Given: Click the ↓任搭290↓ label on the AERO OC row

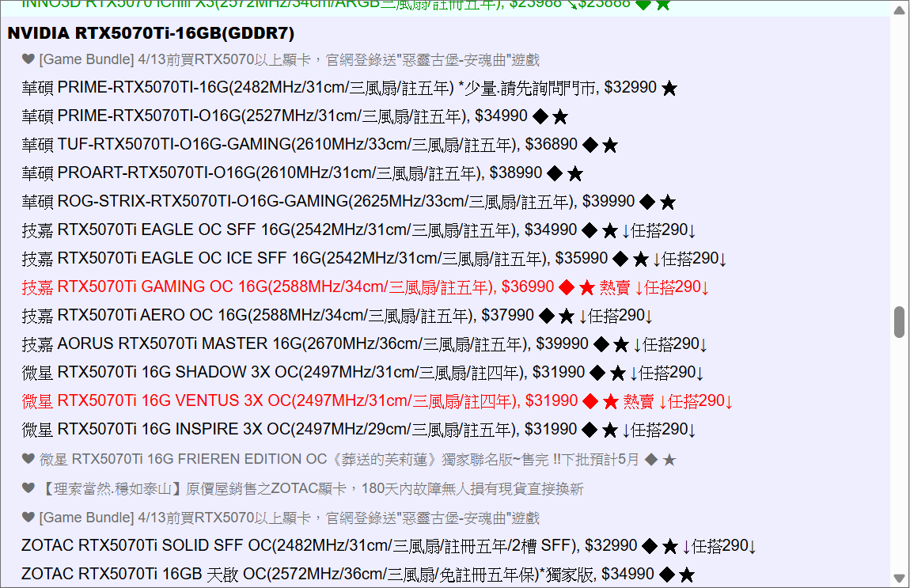Looking at the screenshot, I should point(616,316).
